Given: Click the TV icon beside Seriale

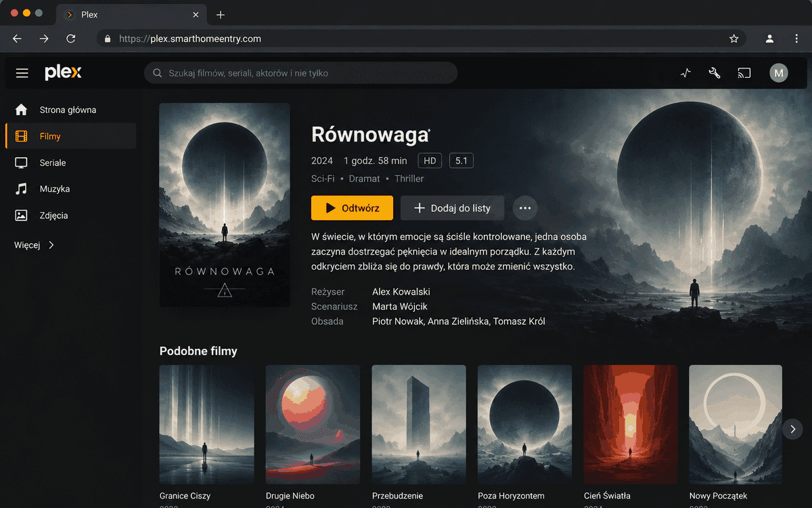Looking at the screenshot, I should coord(22,163).
